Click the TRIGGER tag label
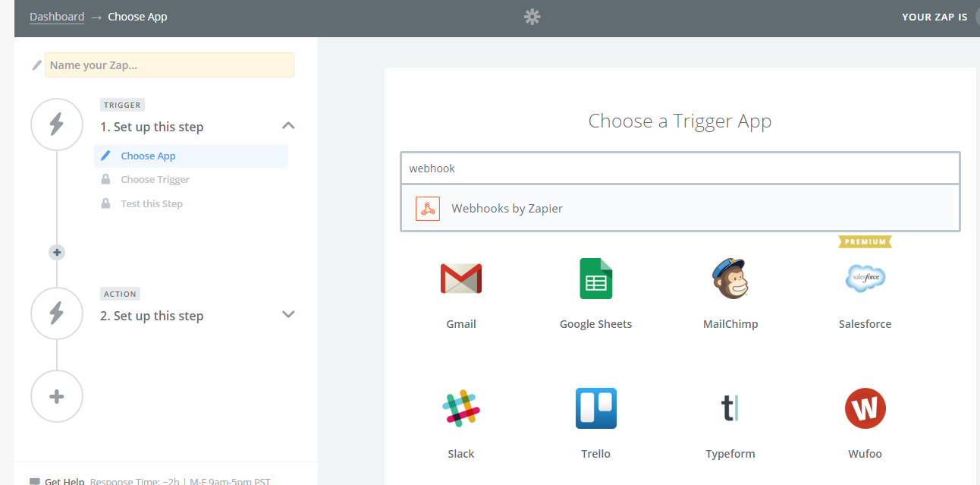The width and height of the screenshot is (980, 485). [122, 105]
